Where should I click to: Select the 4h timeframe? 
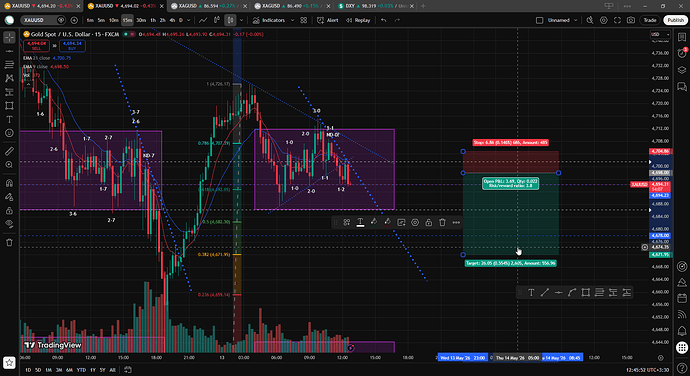[172, 20]
